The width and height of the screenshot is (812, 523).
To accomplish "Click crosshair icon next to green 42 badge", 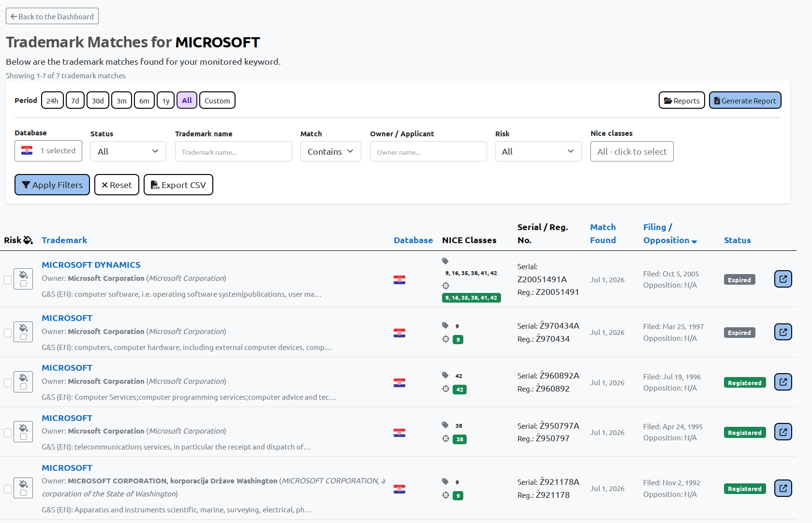I will pyautogui.click(x=446, y=389).
